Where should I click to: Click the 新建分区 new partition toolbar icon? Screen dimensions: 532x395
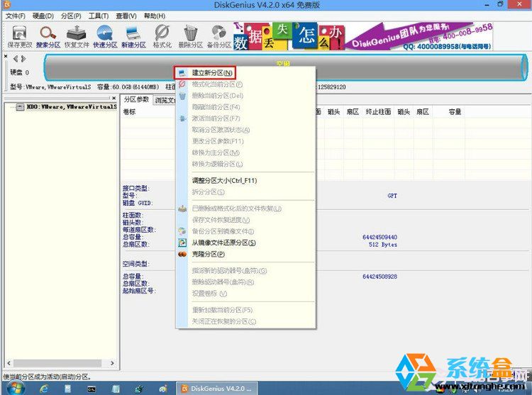133,37
